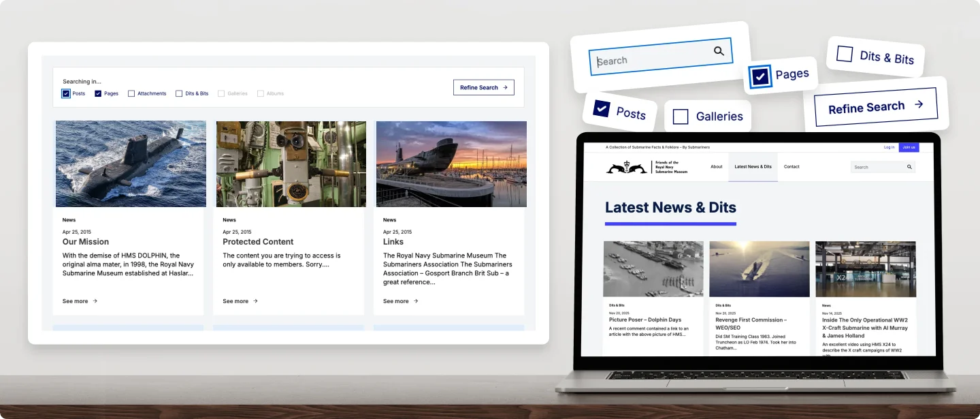
Task: Select the Latest News & Dits tab
Action: coord(753,167)
